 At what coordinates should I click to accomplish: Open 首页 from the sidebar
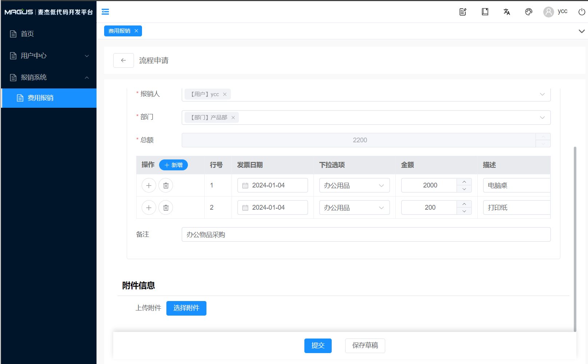[x=27, y=34]
